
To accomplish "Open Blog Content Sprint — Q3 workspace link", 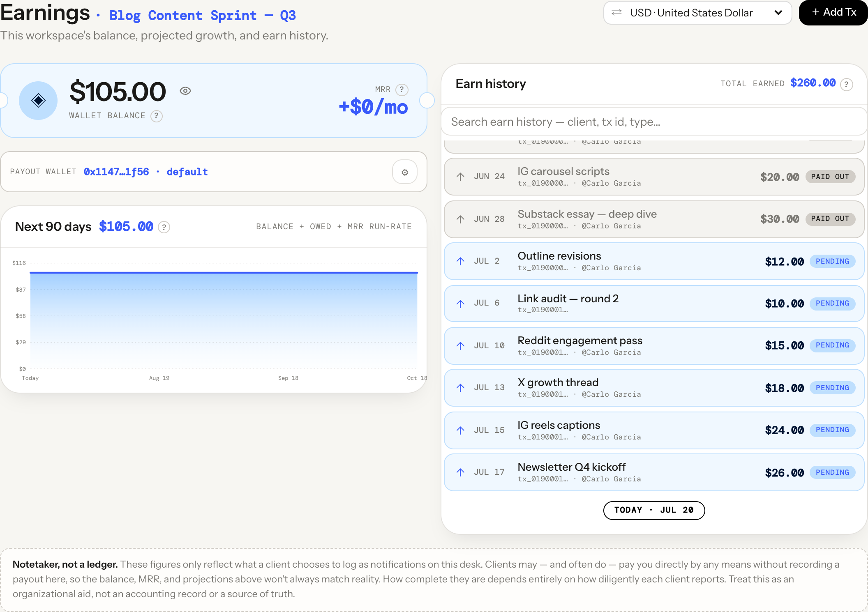I will (x=202, y=16).
